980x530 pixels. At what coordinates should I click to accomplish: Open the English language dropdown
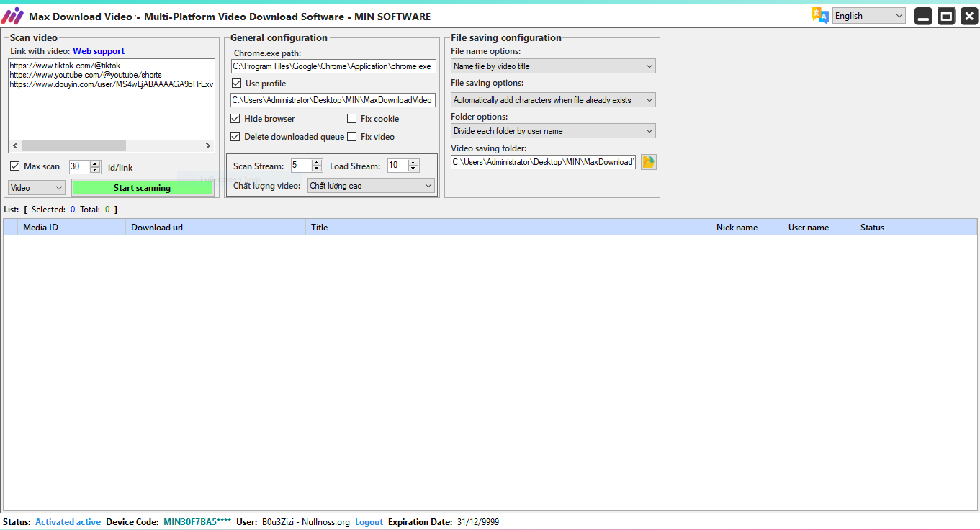pyautogui.click(x=869, y=16)
